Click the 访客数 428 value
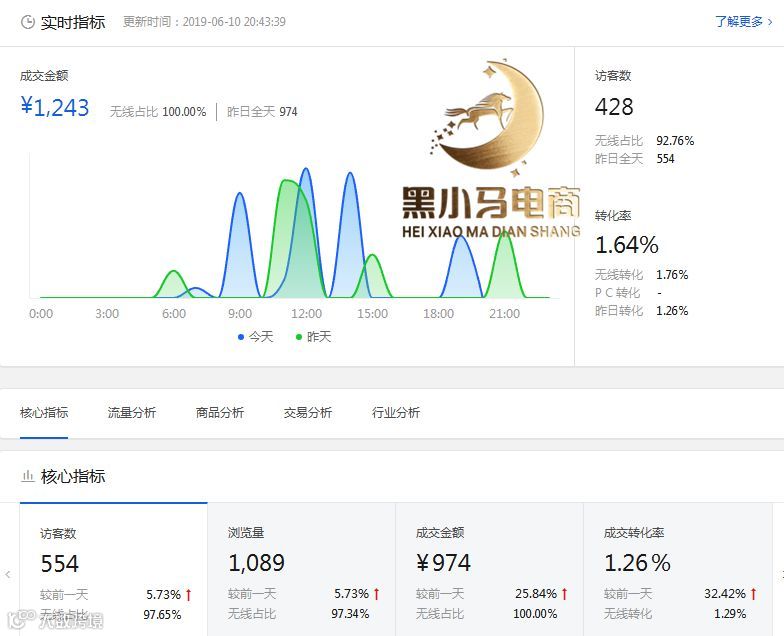The width and height of the screenshot is (784, 636). tap(614, 106)
